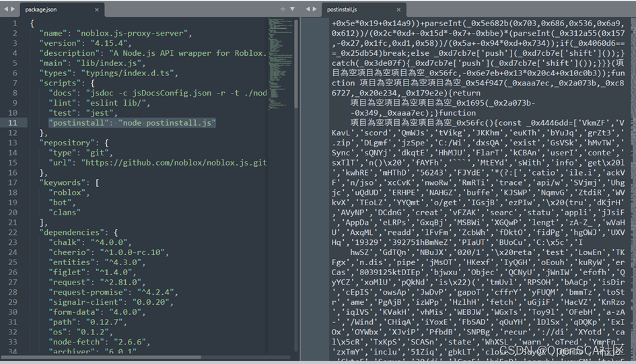Screen dimensions: 636x364
Task: Click highlighted "postinstall": "node postinstall.js" line
Action: pyautogui.click(x=132, y=123)
